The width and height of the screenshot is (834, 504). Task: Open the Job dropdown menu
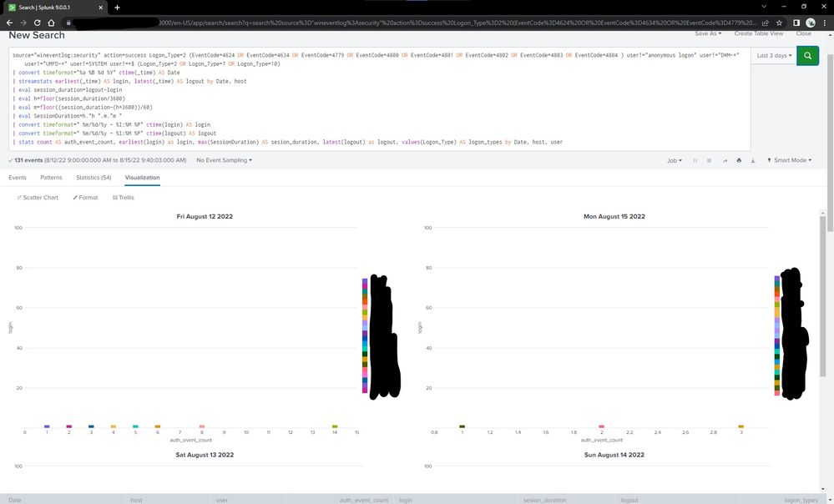[x=674, y=160]
